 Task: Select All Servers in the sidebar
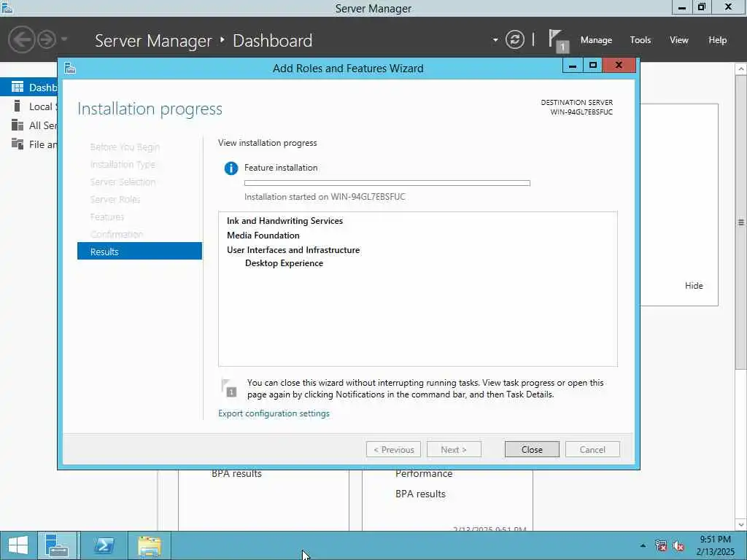(x=28, y=125)
